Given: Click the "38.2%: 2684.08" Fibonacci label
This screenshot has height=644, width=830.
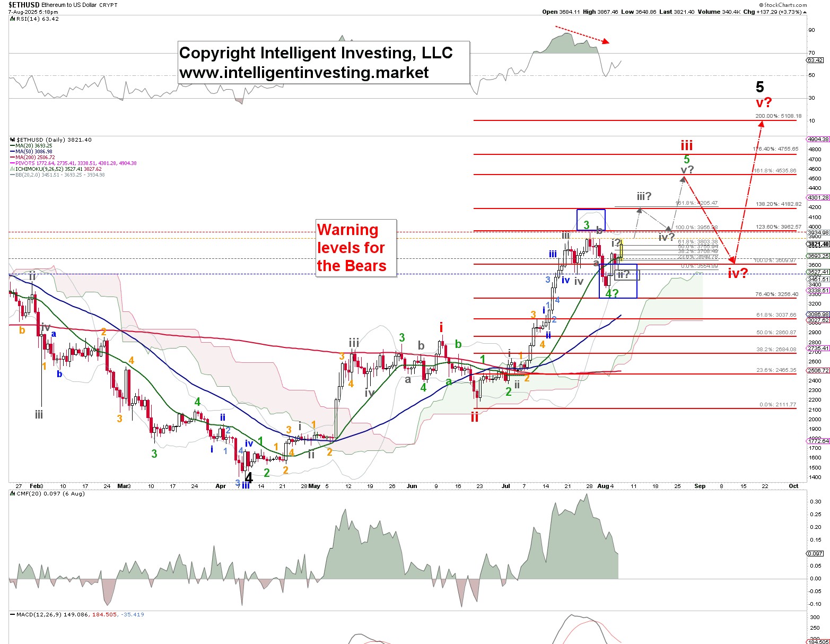Looking at the screenshot, I should point(776,350).
